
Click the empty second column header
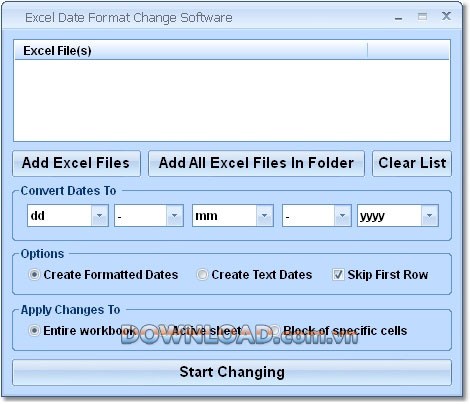(x=408, y=51)
